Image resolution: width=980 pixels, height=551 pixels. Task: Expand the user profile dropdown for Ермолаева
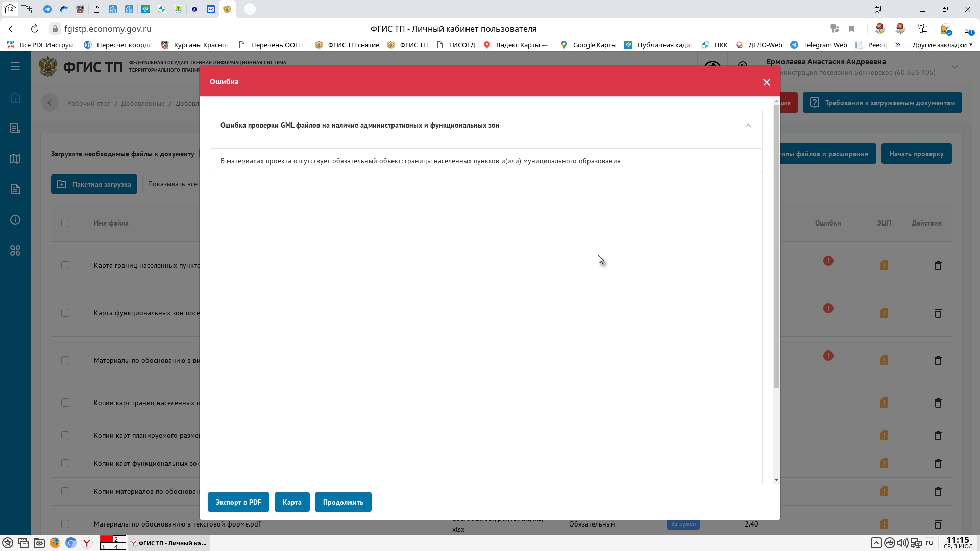(955, 67)
